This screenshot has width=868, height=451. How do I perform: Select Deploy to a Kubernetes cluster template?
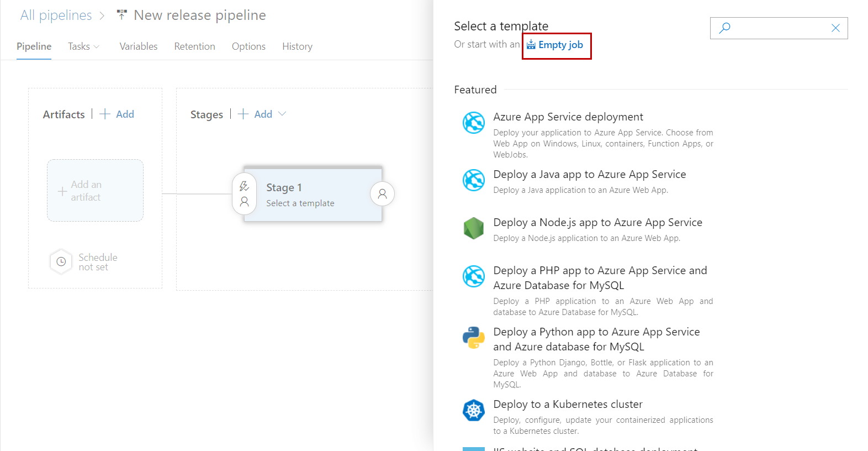[x=568, y=404]
